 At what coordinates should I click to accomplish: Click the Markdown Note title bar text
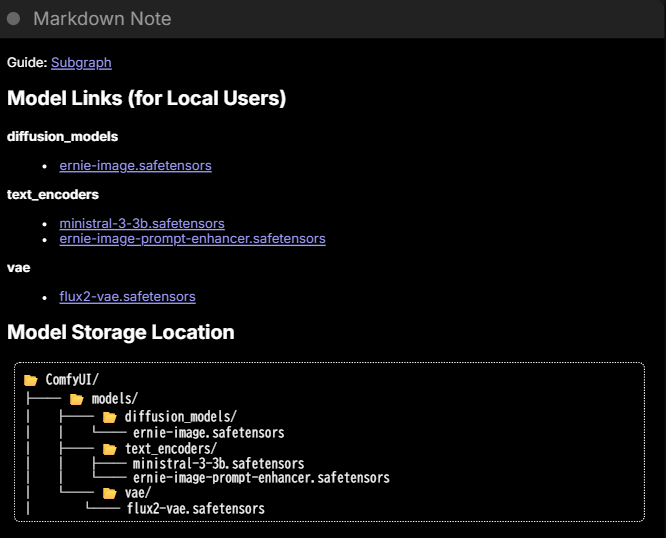pos(101,19)
